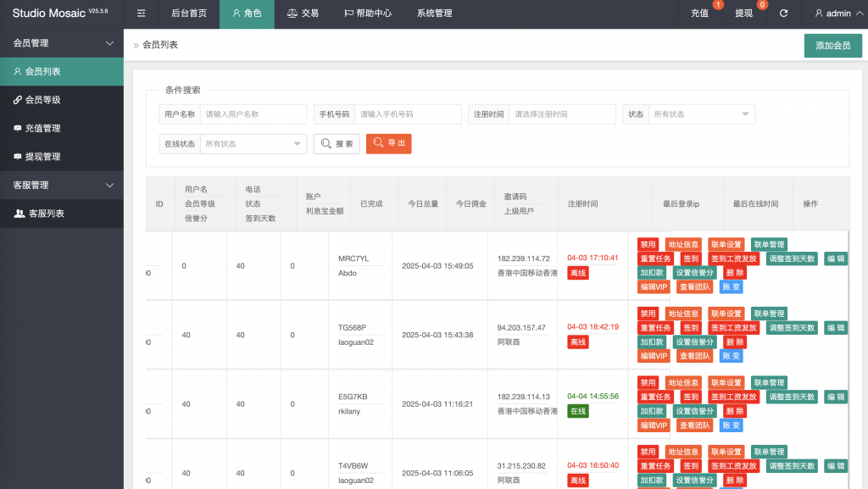Open the sidebar collapse hamburger icon

coord(141,14)
